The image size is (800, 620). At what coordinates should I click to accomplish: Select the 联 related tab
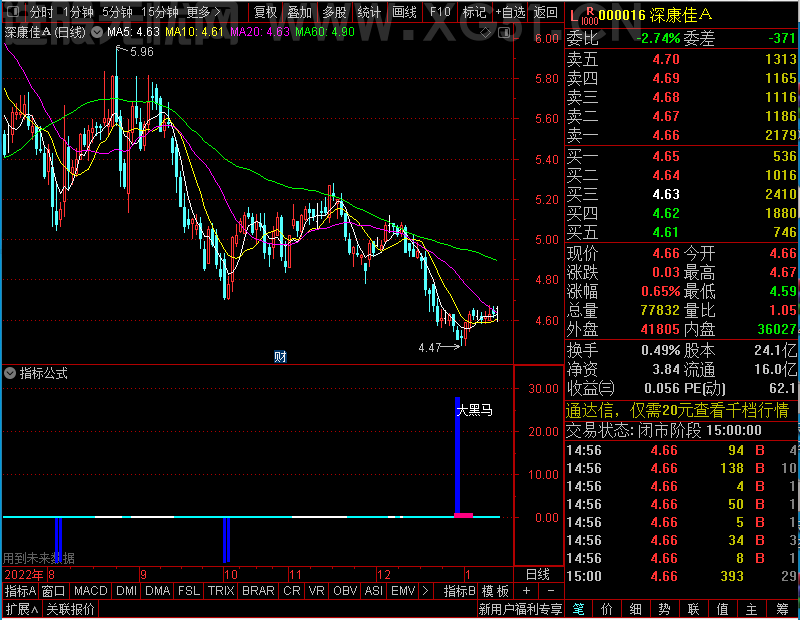point(693,609)
